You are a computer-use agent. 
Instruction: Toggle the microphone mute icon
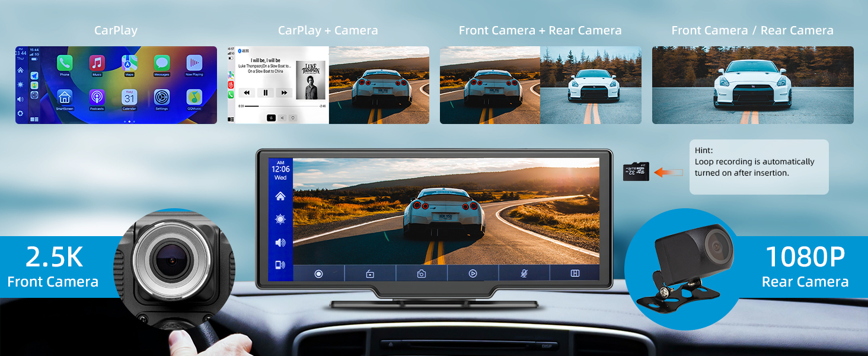pyautogui.click(x=524, y=274)
